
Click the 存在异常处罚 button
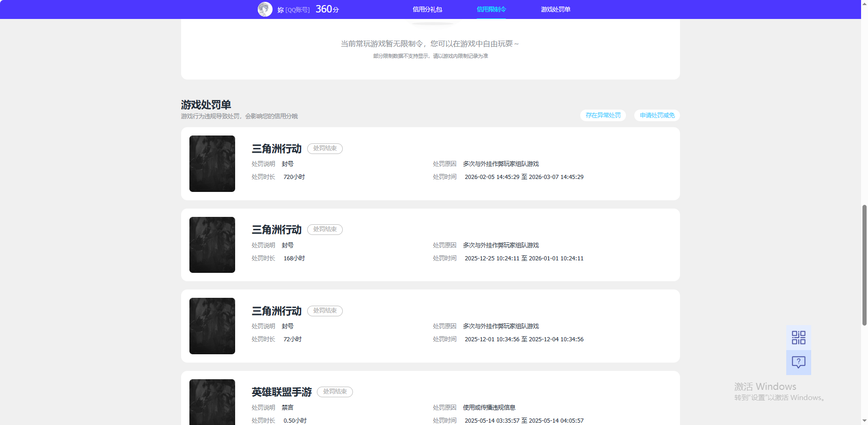[x=603, y=115]
